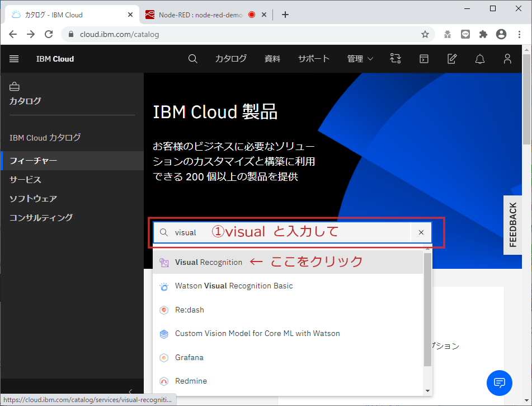Image resolution: width=532 pixels, height=406 pixels.
Task: Click the Redmine icon in the suggestions
Action: coord(164,381)
